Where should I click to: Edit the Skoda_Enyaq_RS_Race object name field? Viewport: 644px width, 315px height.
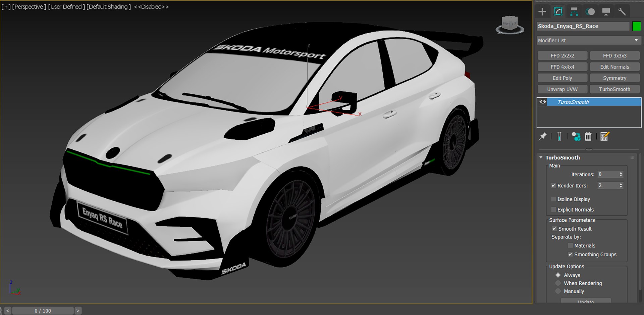pyautogui.click(x=583, y=26)
